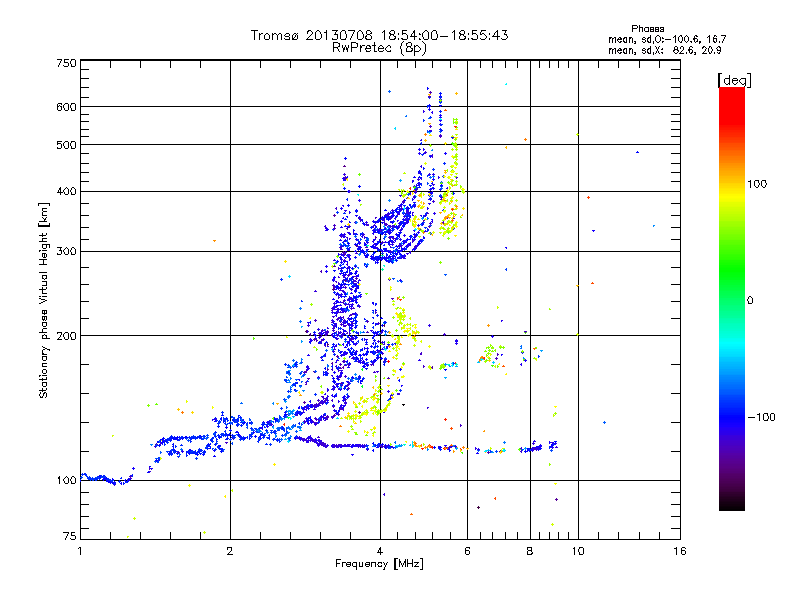Click the '[deg]' colorbar unit label
Image resolution: width=800 pixels, height=600 pixels.
(734, 80)
